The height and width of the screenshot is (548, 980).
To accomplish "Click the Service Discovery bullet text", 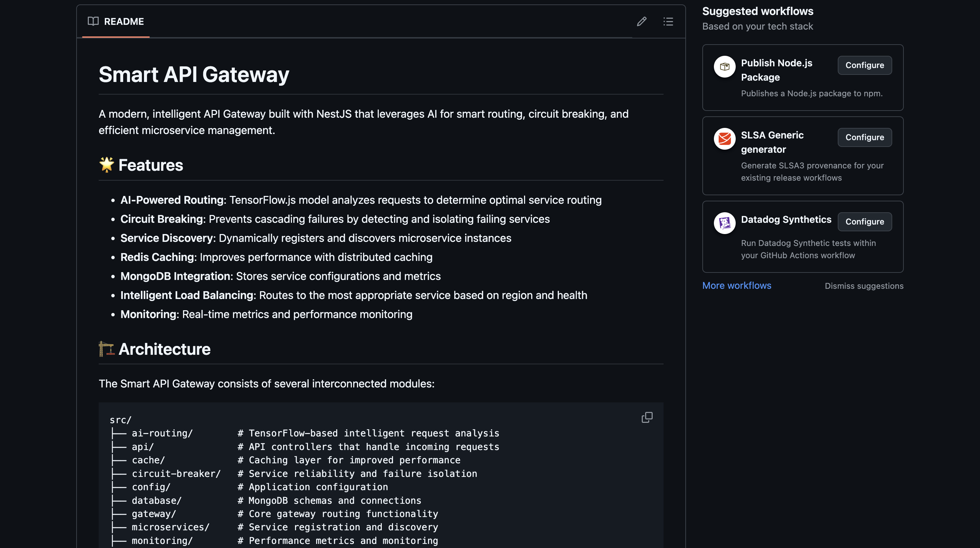I will click(x=316, y=238).
